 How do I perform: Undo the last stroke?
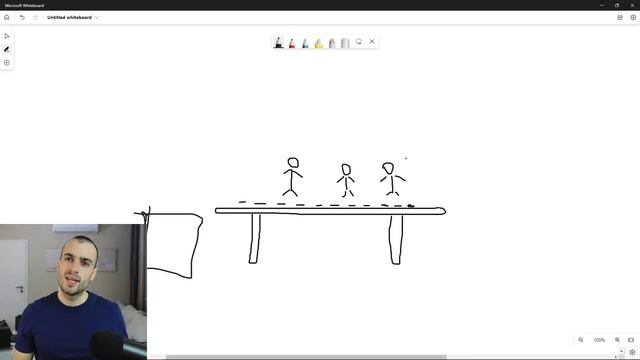(22, 18)
